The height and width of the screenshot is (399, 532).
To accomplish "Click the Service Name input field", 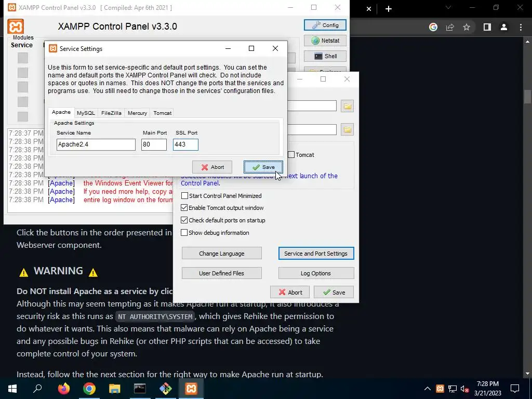I will pyautogui.click(x=96, y=144).
